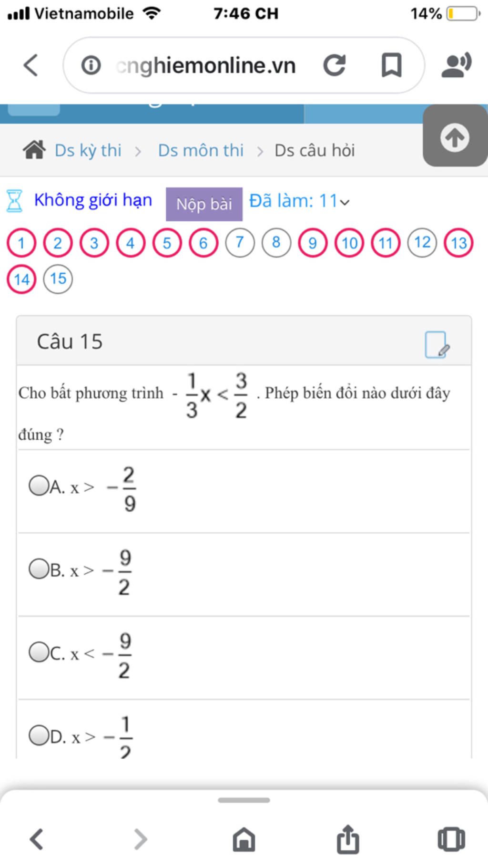488x868 pixels.
Task: Expand the Đã làm: 11 dropdown
Action: coord(300,201)
